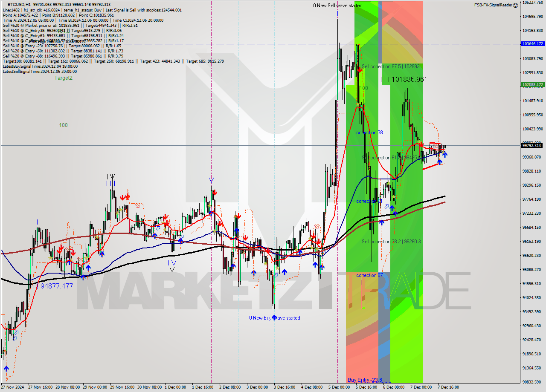The image size is (546, 392).
Task: Click the 'Target100: 88381.141' targets line
Action: [113, 61]
